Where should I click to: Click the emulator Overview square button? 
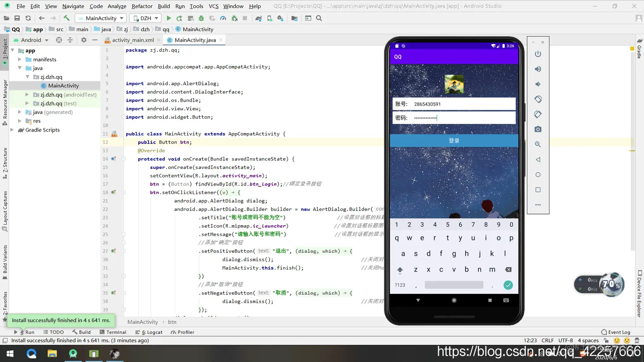(x=538, y=190)
